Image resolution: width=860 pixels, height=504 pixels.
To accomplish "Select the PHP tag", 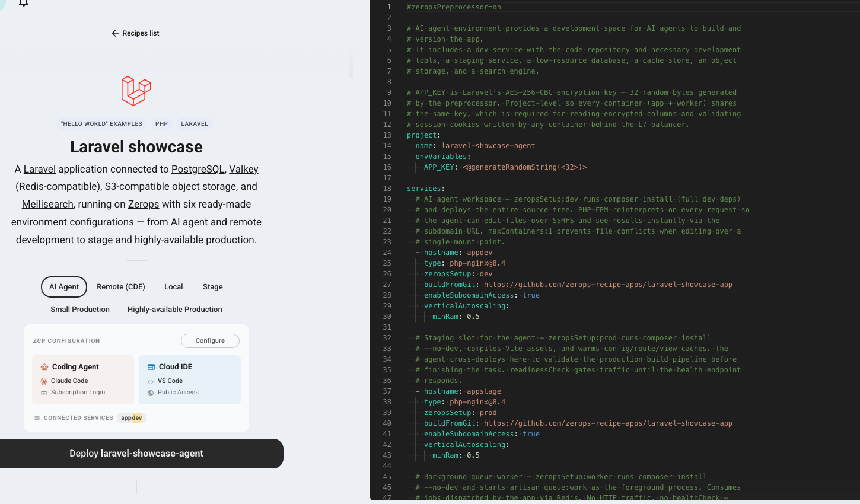I will [x=161, y=124].
